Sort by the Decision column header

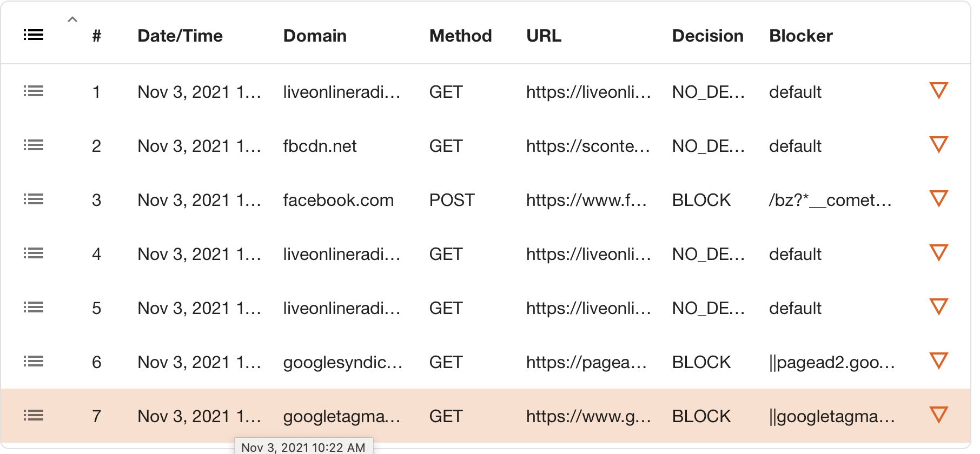(x=707, y=36)
